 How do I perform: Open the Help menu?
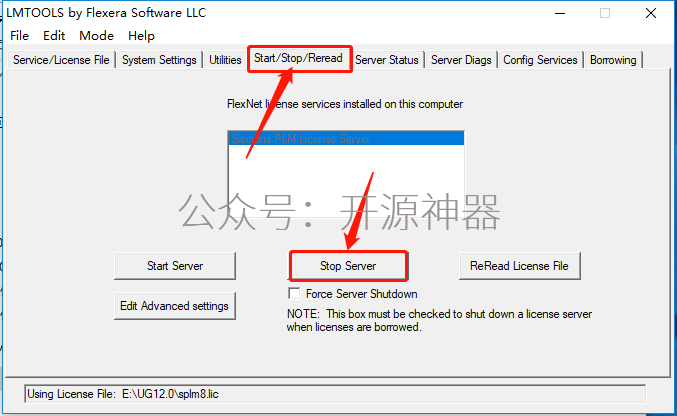coord(141,36)
